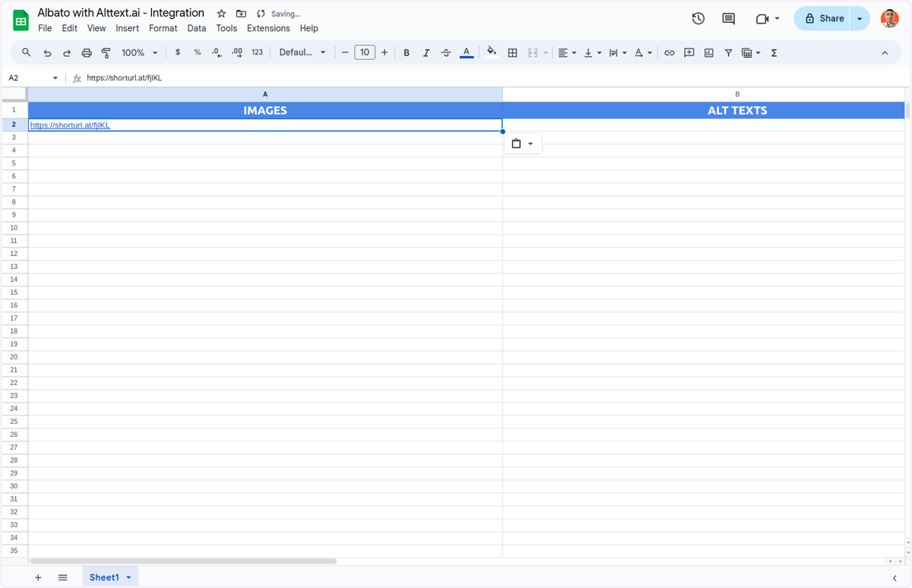Open text wrapping dropdown
Image resolution: width=912 pixels, height=588 pixels.
pyautogui.click(x=617, y=52)
